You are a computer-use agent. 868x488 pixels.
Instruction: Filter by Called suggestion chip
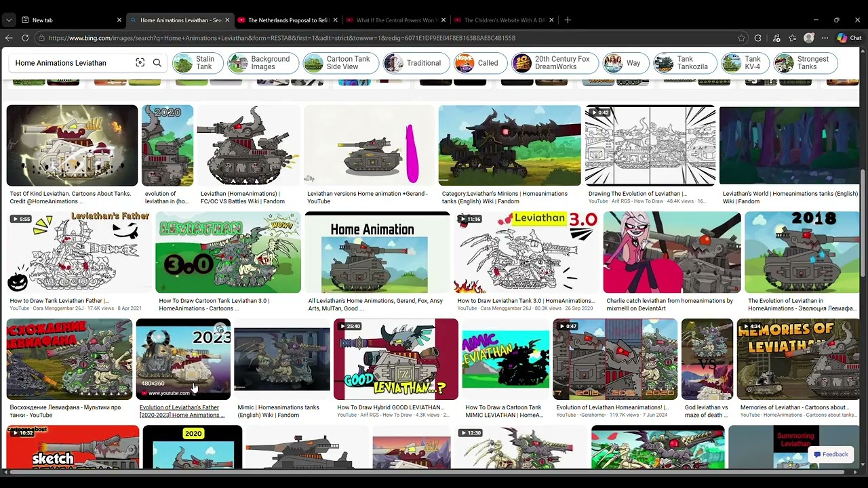click(479, 63)
